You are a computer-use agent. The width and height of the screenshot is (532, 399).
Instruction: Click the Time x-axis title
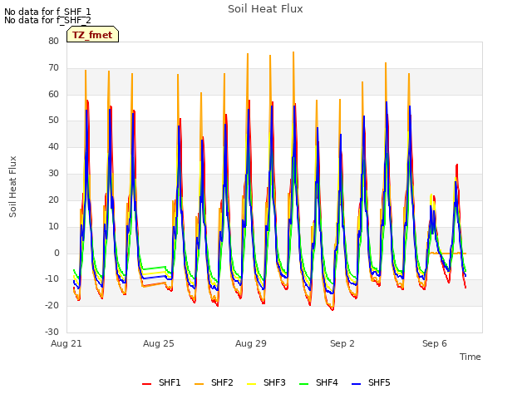(470, 357)
